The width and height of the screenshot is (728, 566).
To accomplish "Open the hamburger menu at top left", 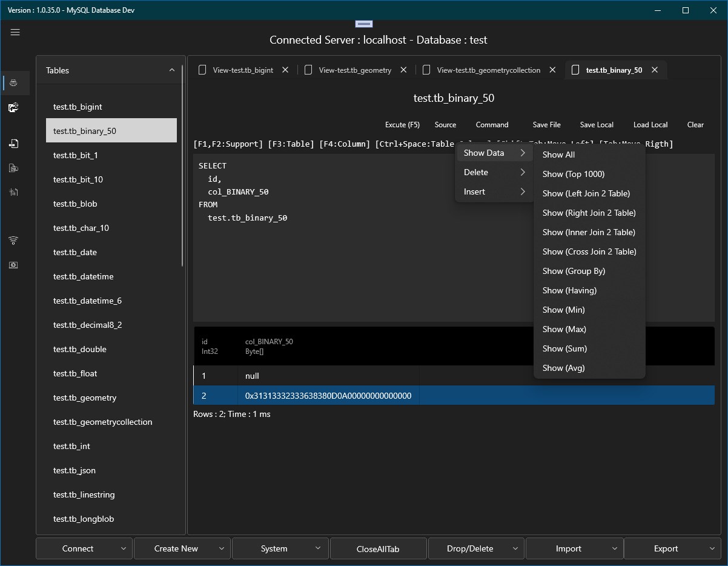I will click(x=15, y=32).
